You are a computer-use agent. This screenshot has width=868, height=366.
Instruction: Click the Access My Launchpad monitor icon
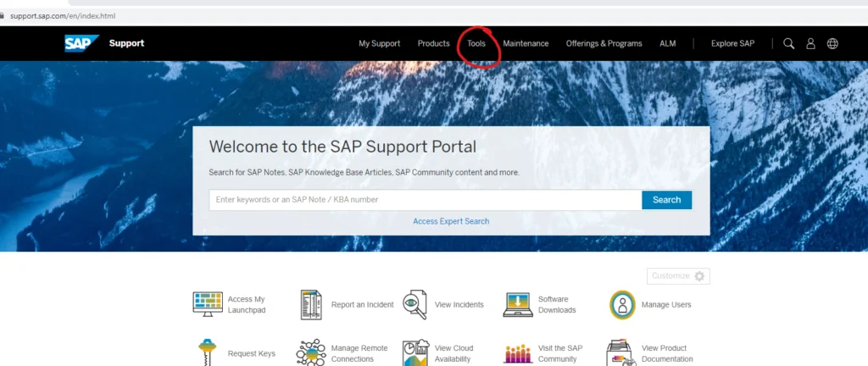click(x=208, y=304)
